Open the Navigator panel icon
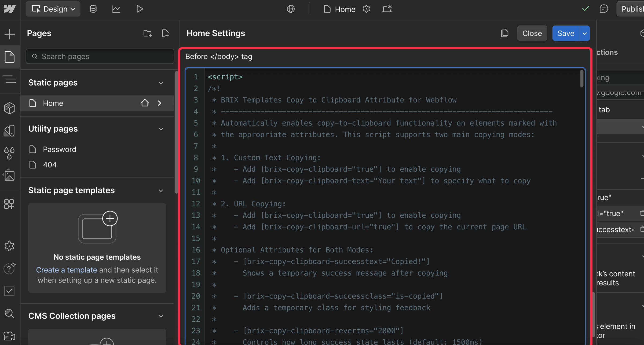The width and height of the screenshot is (644, 345). [10, 79]
